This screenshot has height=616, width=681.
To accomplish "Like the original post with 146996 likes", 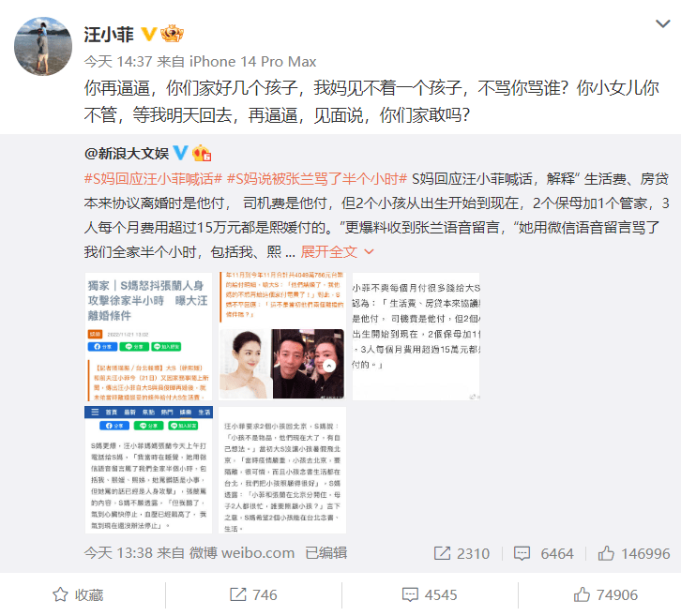I will [x=634, y=553].
